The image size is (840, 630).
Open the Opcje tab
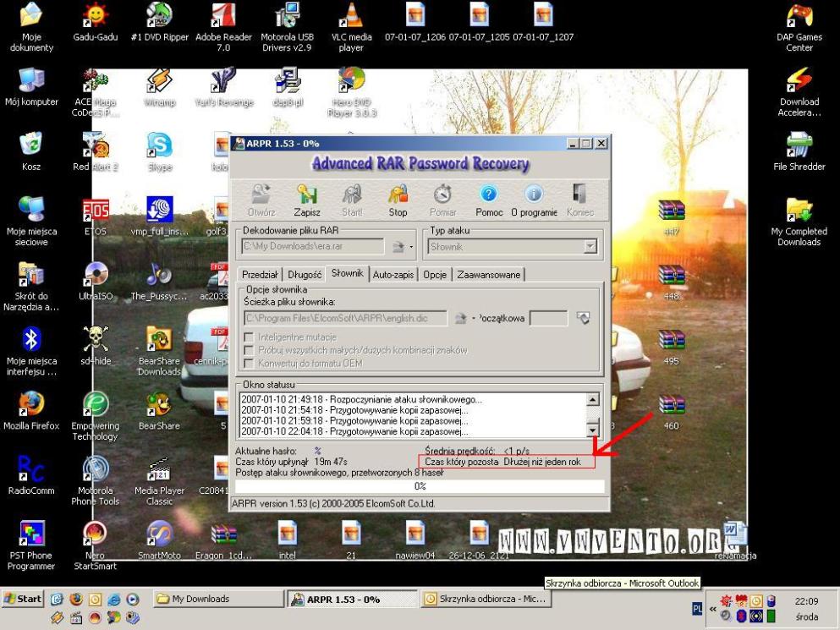[x=435, y=275]
